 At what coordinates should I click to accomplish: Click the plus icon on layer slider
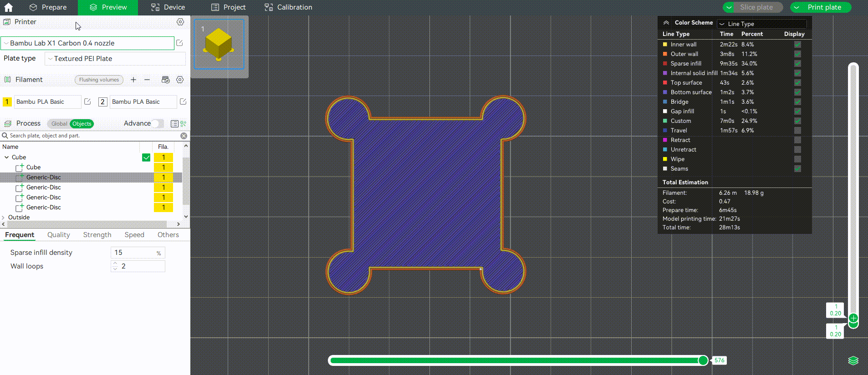(x=853, y=318)
